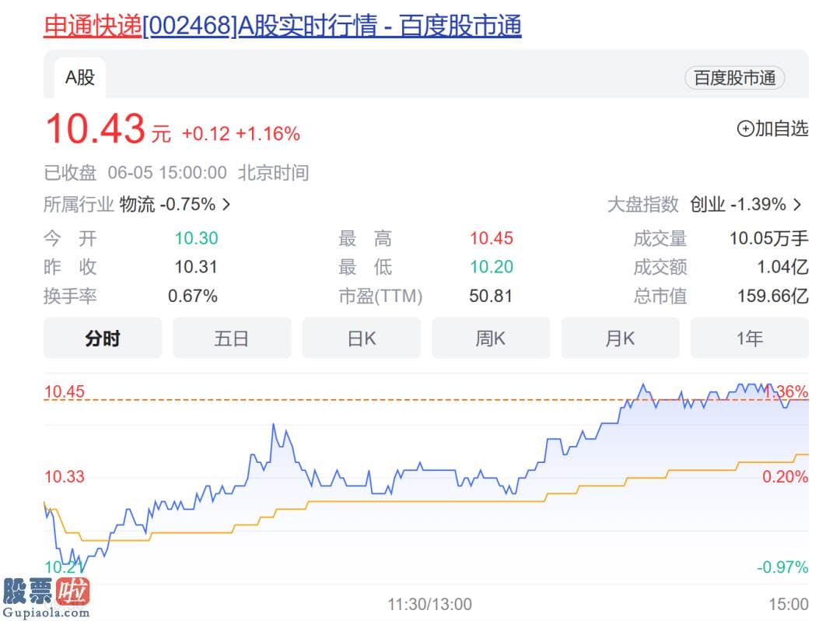Screen dimensions: 840x621
Task: Click the current price 10.43
Action: click(96, 128)
